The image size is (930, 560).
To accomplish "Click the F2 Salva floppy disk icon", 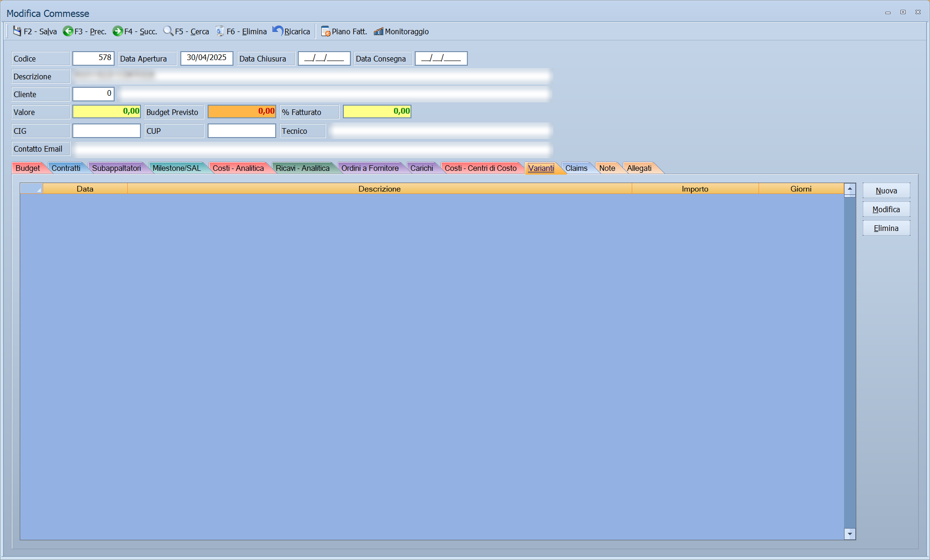I will [x=17, y=31].
